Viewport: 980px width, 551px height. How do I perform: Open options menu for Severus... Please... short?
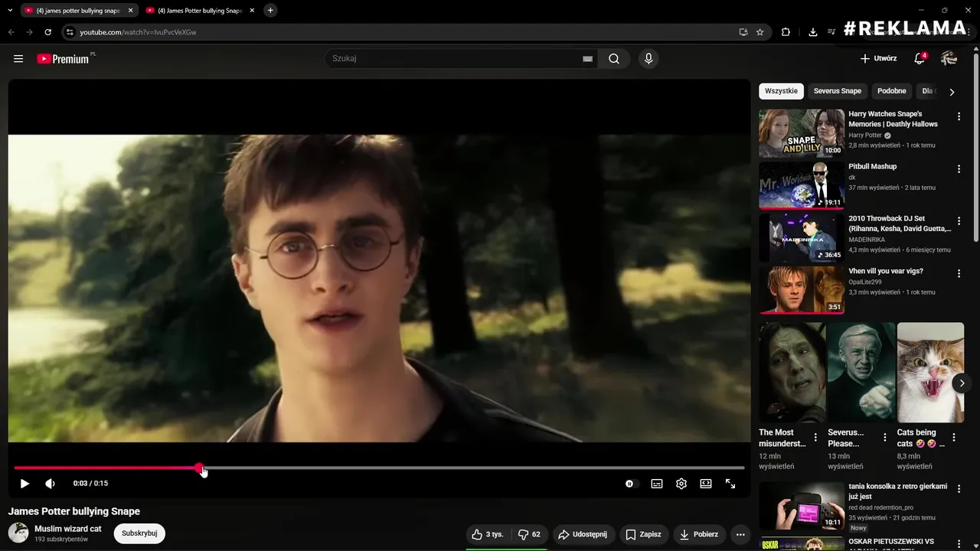point(885,438)
